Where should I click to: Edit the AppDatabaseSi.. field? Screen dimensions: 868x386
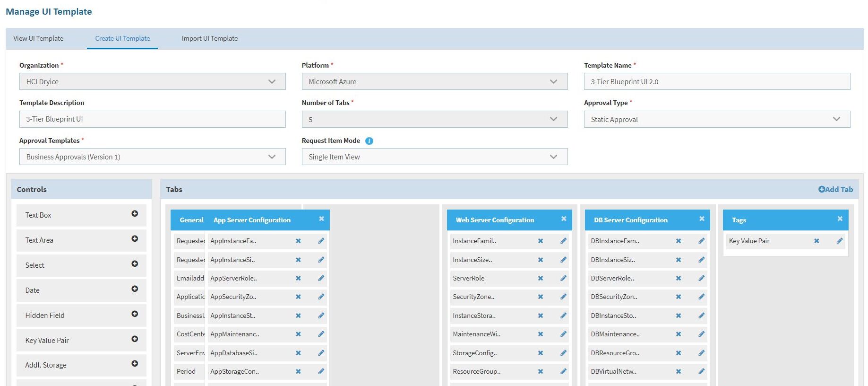coord(321,353)
